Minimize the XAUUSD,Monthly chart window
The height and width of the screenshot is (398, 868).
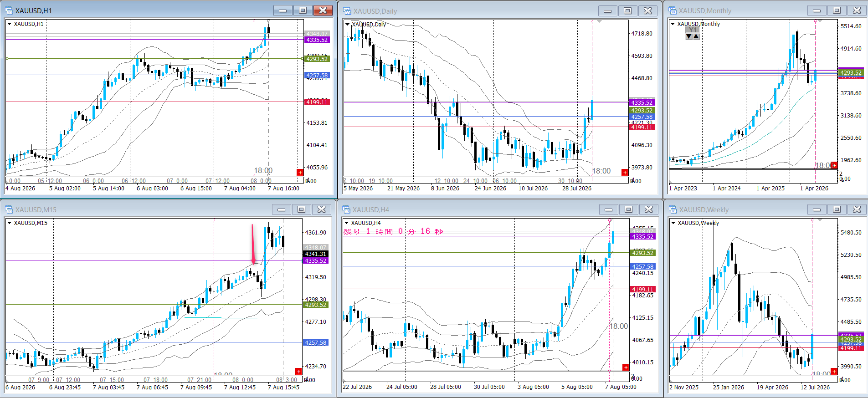817,10
